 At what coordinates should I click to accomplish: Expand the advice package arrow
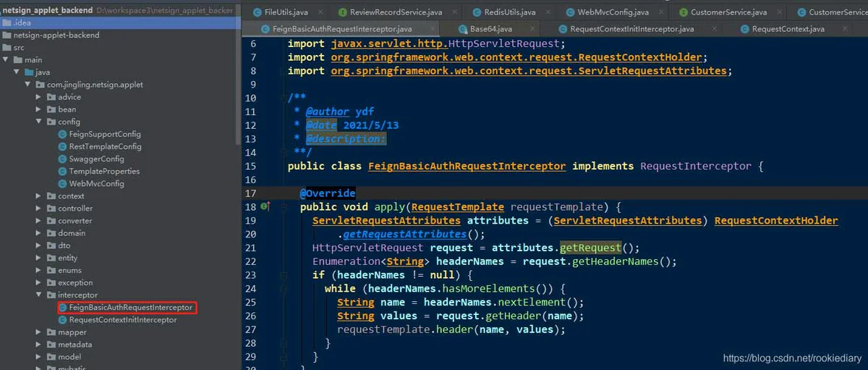pyautogui.click(x=40, y=97)
